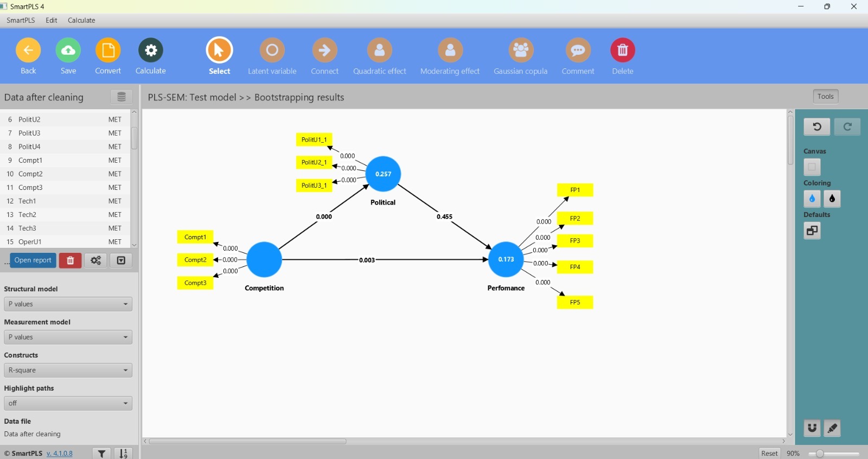Viewport: 868px width, 459px height.
Task: Open the Calculate menu
Action: (81, 20)
